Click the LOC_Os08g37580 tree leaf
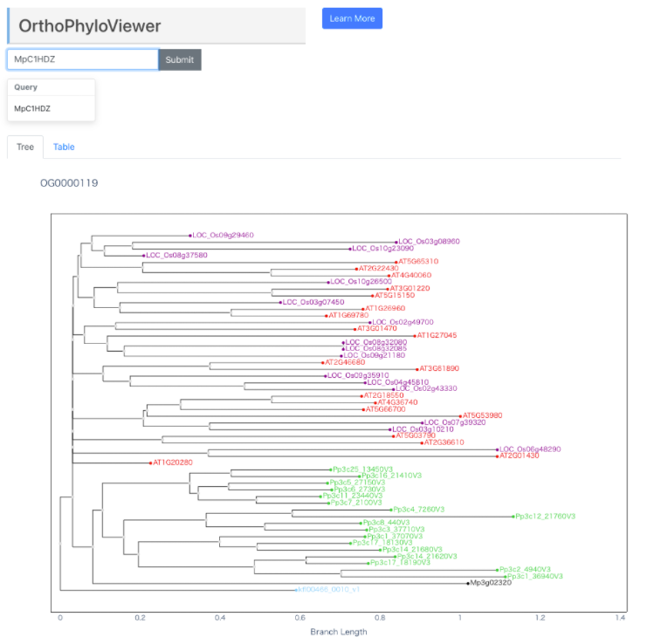The height and width of the screenshot is (644, 647). (176, 256)
